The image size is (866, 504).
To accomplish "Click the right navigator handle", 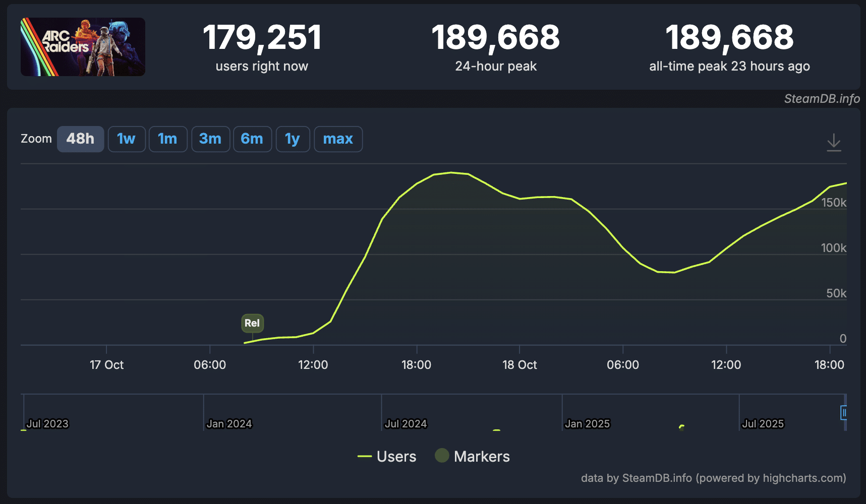I will tap(844, 413).
